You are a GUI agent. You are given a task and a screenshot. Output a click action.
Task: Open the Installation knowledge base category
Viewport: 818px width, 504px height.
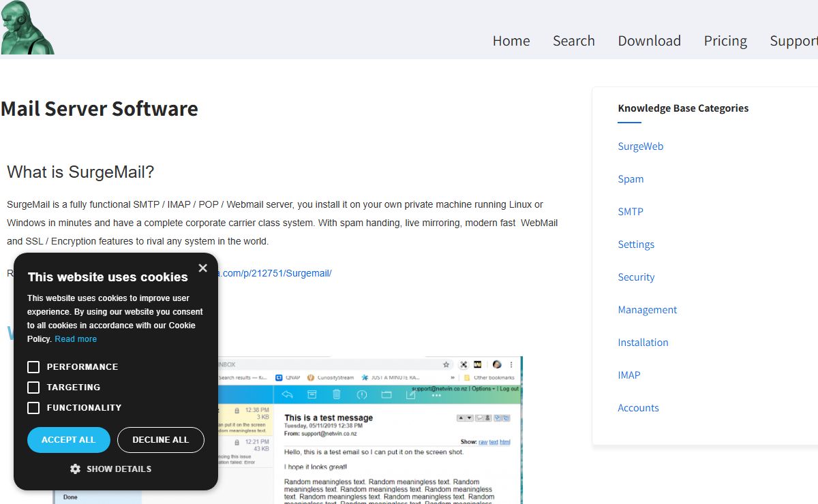[x=643, y=343]
